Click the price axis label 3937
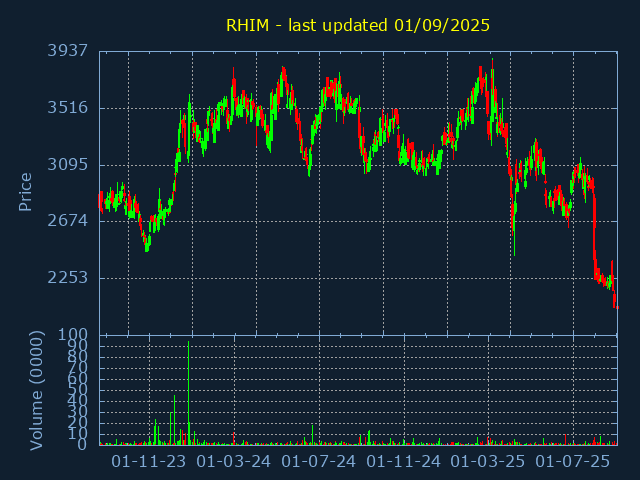Viewport: 640px width, 480px height. [68, 51]
